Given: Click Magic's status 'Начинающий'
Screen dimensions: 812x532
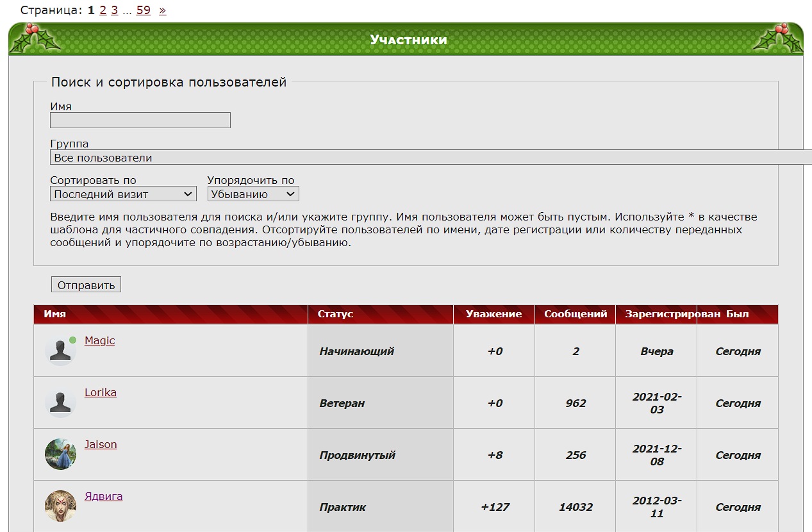Looking at the screenshot, I should click(x=357, y=351).
